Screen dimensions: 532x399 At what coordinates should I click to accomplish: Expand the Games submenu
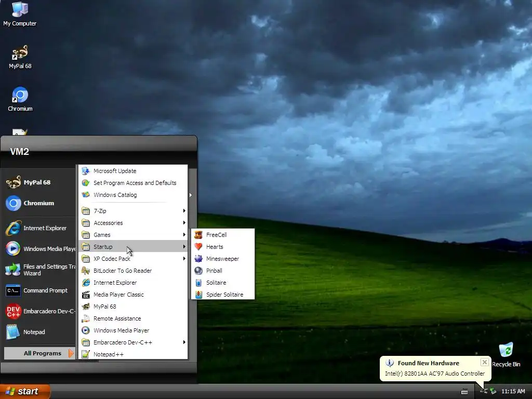(133, 235)
